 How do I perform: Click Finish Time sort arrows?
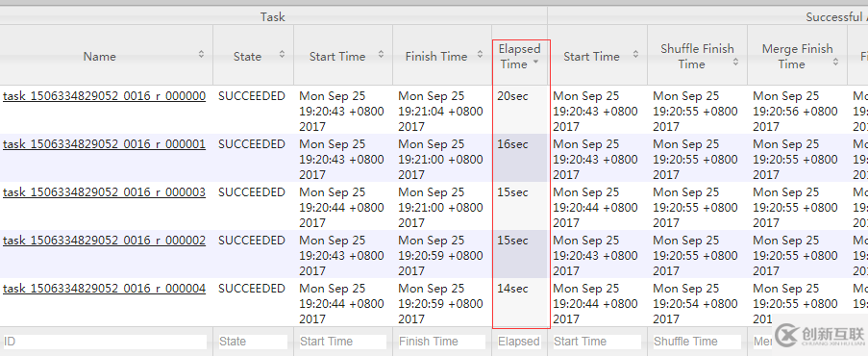pyautogui.click(x=480, y=54)
